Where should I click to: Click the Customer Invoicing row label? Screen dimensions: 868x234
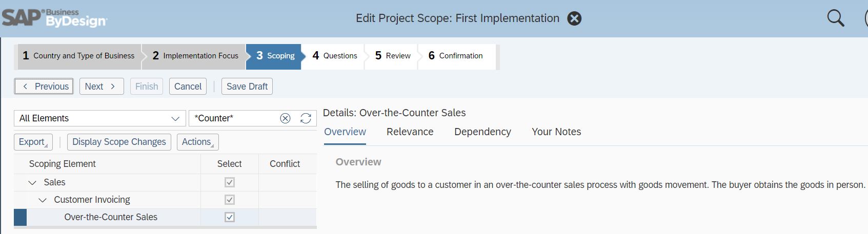[x=92, y=200]
